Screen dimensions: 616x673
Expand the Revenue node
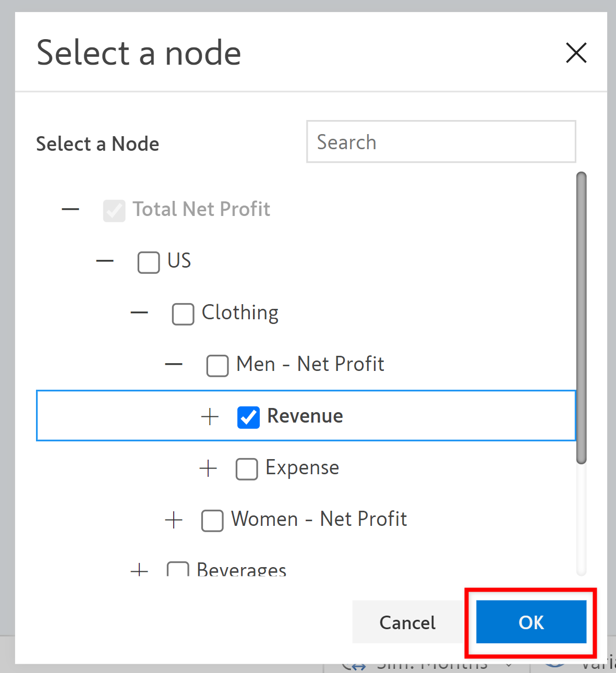point(210,417)
